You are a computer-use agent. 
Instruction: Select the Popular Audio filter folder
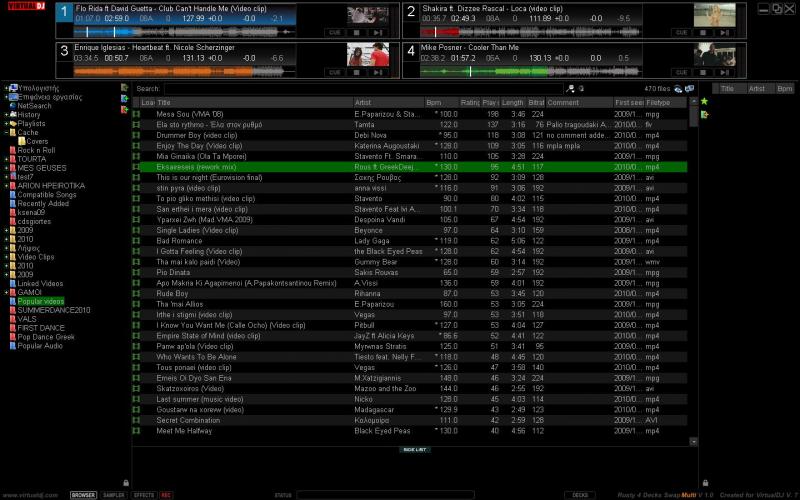coord(40,346)
